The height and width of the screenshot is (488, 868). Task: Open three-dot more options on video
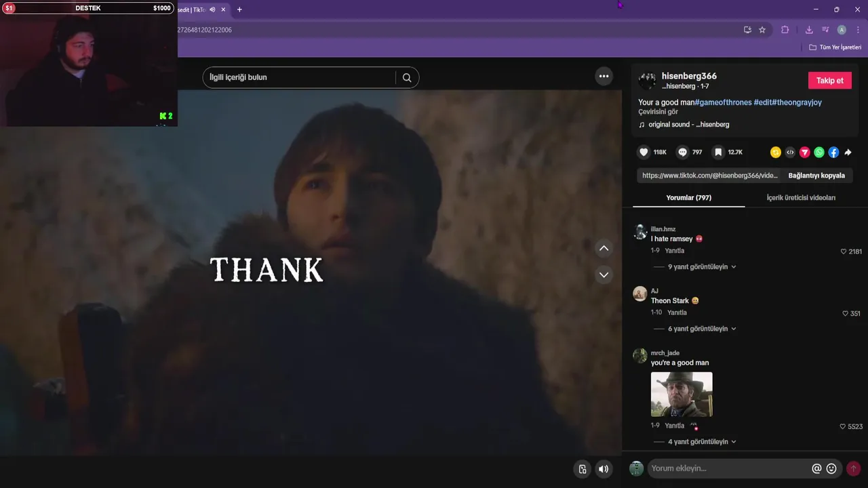point(604,76)
